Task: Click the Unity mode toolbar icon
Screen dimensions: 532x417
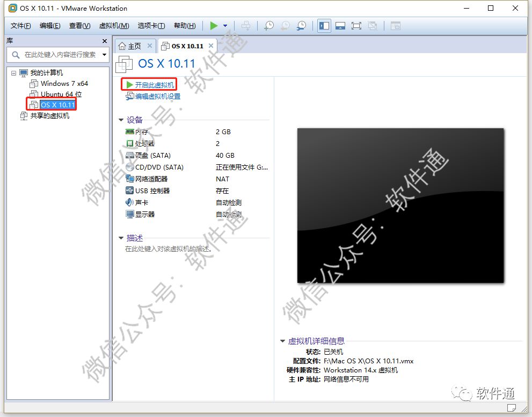Action: tap(373, 26)
